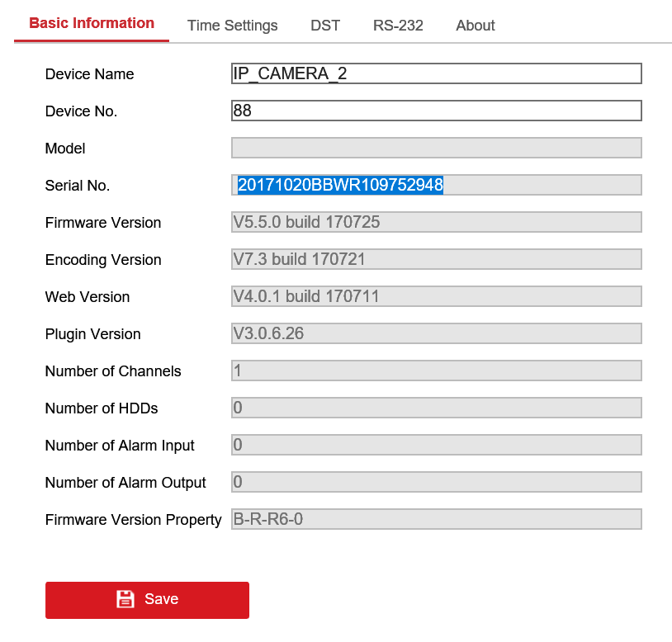The width and height of the screenshot is (672, 642).
Task: Open the About tab
Action: pyautogui.click(x=475, y=26)
